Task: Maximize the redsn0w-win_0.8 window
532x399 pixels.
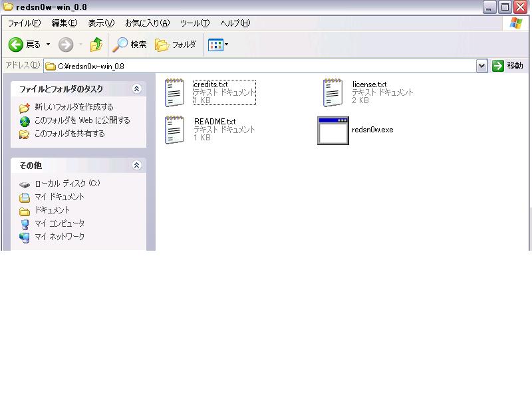Action: [x=505, y=7]
